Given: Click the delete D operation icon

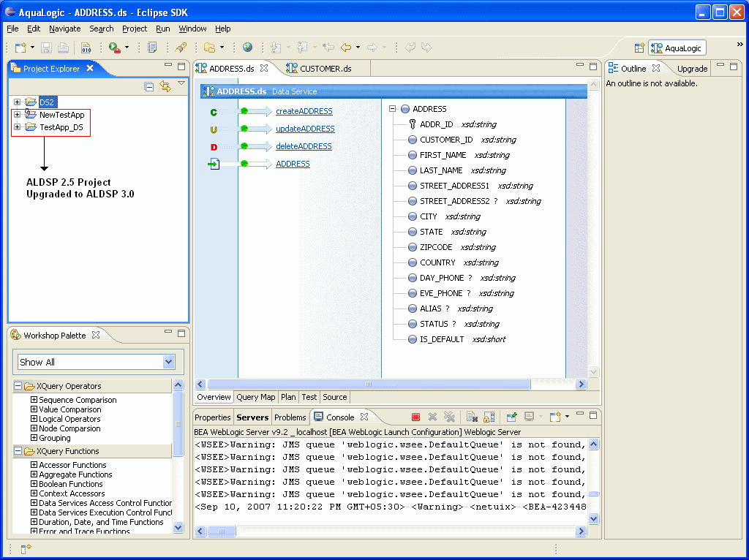Looking at the screenshot, I should pyautogui.click(x=214, y=148).
